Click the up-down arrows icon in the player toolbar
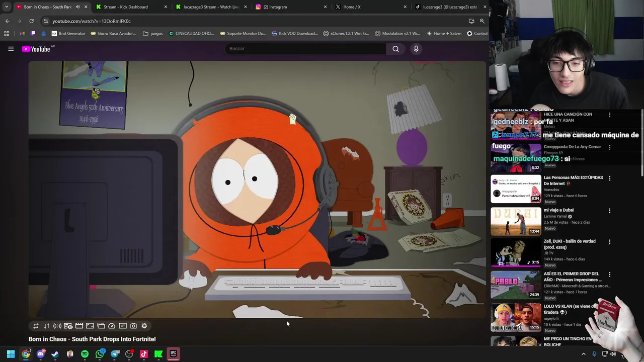The width and height of the screenshot is (644, 362). click(x=47, y=326)
